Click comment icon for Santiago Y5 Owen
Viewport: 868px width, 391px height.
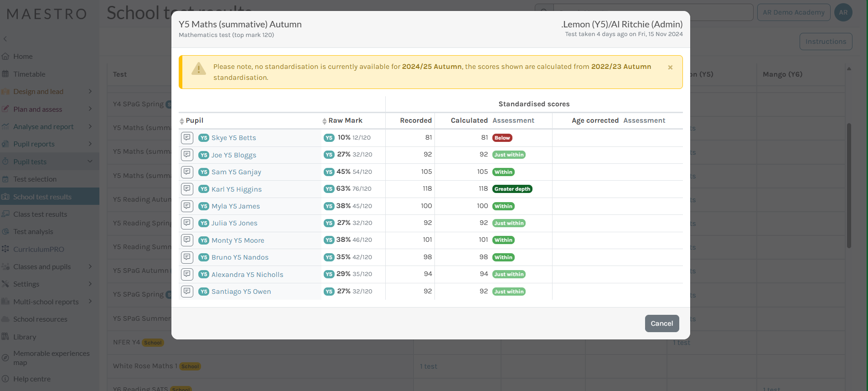187,291
